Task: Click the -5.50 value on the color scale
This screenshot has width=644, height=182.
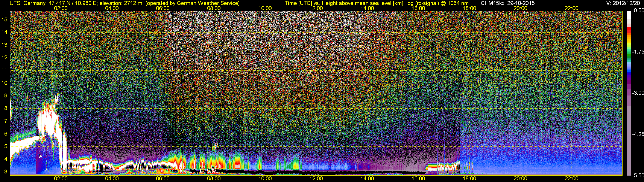Action: [x=638, y=175]
